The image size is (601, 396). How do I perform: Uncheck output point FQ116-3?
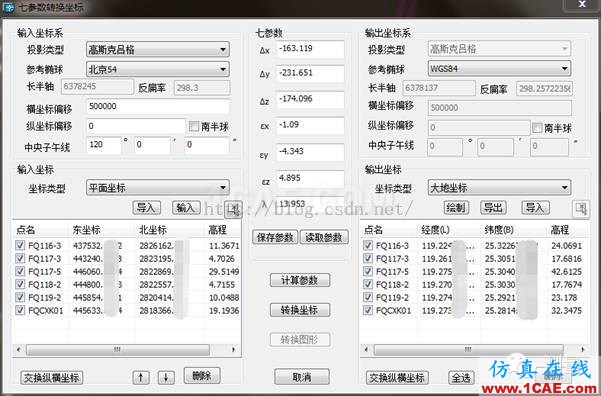tap(368, 245)
